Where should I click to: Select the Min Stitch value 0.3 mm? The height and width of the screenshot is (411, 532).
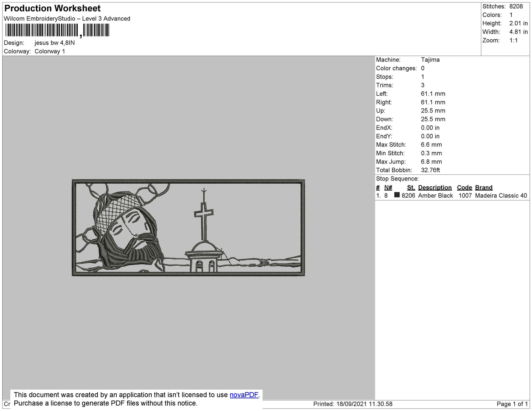click(x=431, y=153)
